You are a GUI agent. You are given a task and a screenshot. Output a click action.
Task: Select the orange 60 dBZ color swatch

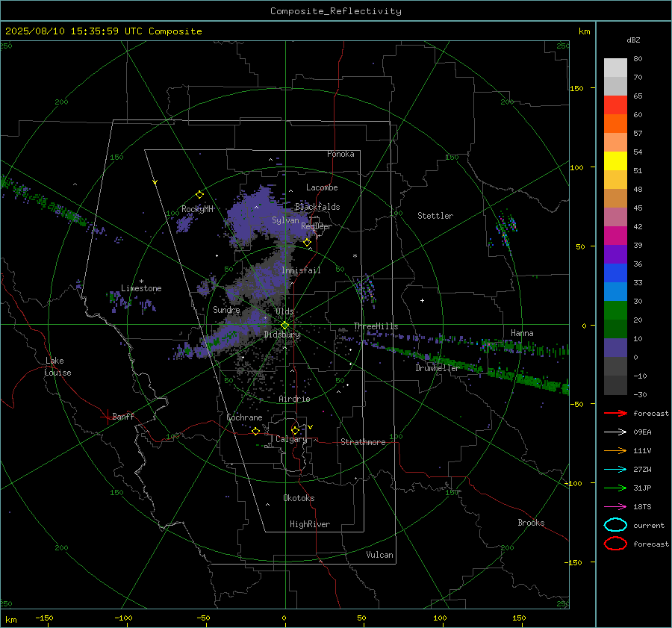pos(615,123)
